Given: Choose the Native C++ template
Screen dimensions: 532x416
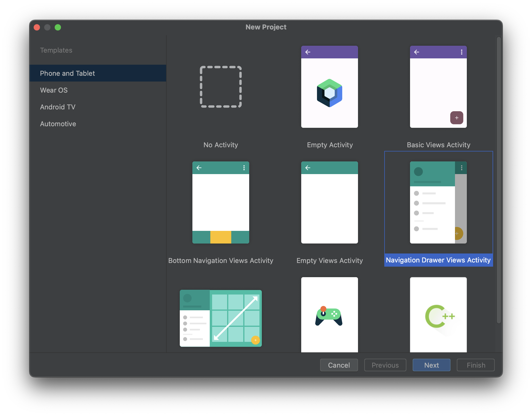Looking at the screenshot, I should click(x=438, y=316).
